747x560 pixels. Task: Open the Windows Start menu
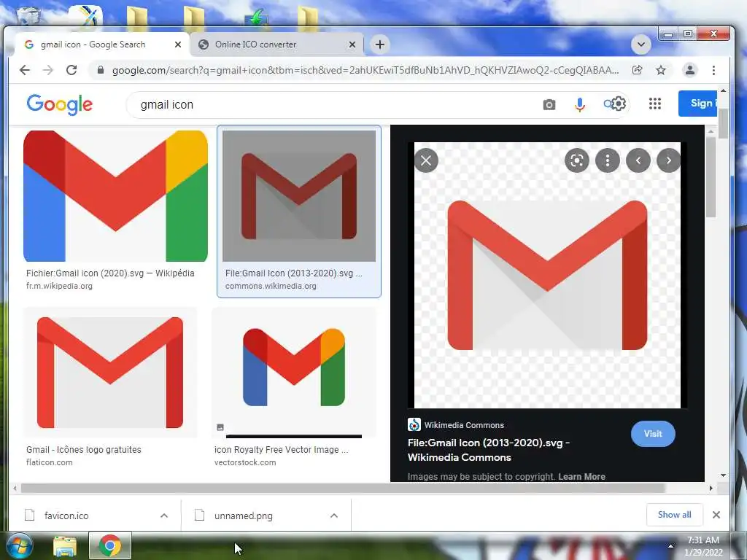coord(18,546)
